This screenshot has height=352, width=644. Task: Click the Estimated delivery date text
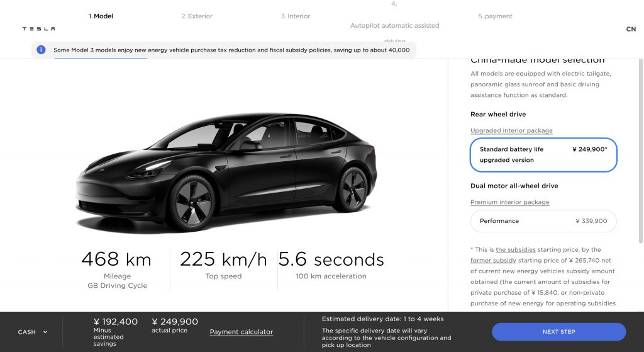tap(383, 319)
